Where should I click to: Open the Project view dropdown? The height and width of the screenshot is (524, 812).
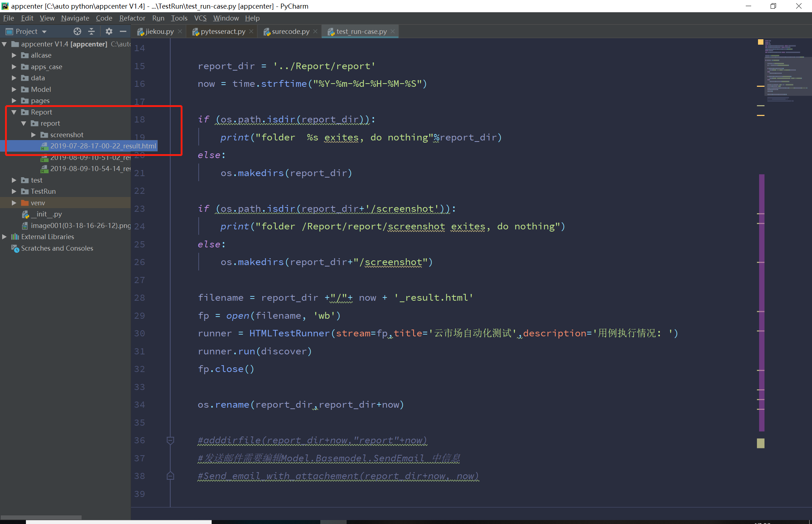point(44,32)
